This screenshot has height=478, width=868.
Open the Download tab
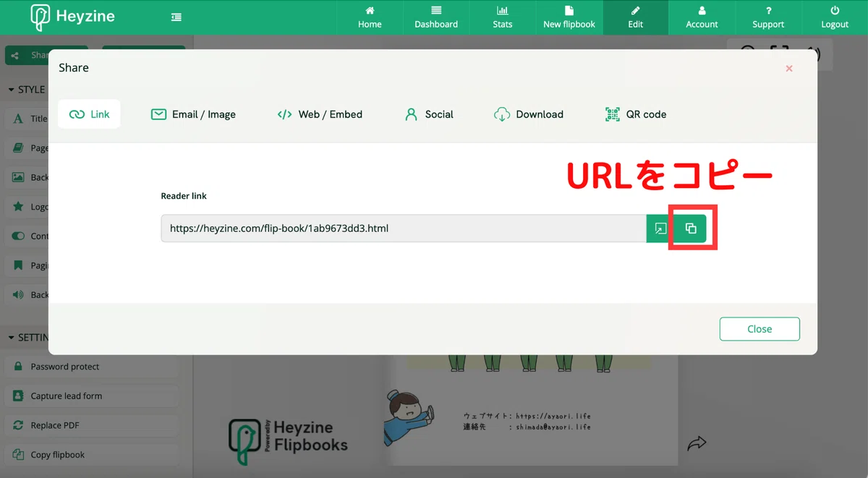pos(528,114)
